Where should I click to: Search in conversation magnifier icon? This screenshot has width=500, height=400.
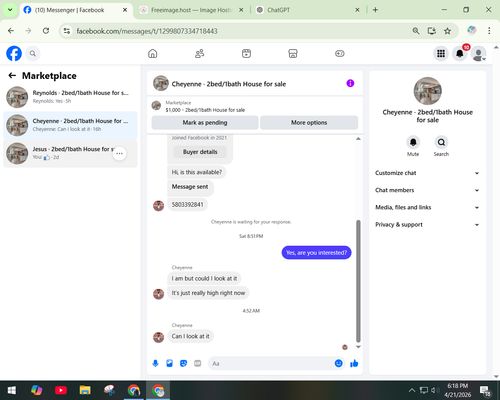pos(441,142)
